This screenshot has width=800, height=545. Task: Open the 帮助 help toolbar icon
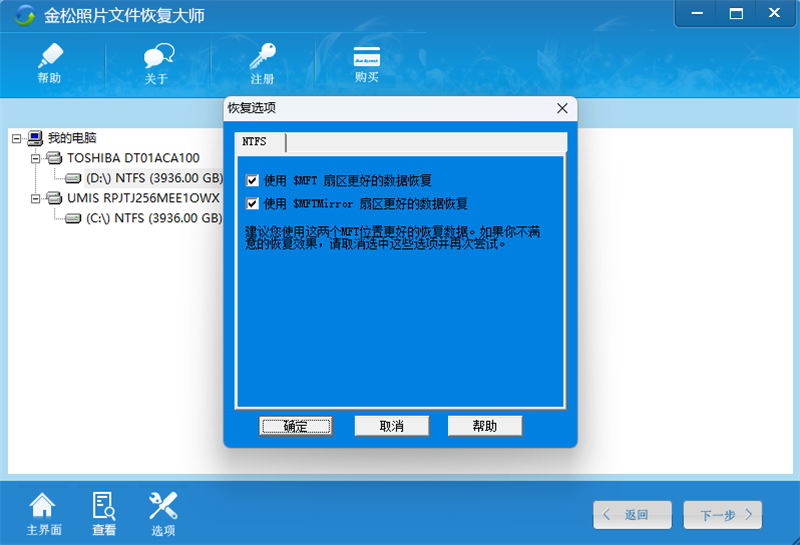(x=50, y=63)
